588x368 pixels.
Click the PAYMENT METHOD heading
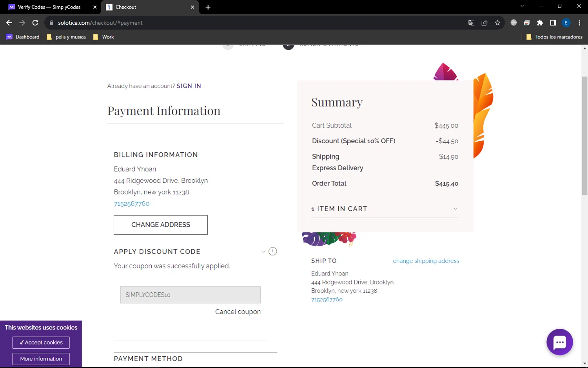pyautogui.click(x=148, y=359)
